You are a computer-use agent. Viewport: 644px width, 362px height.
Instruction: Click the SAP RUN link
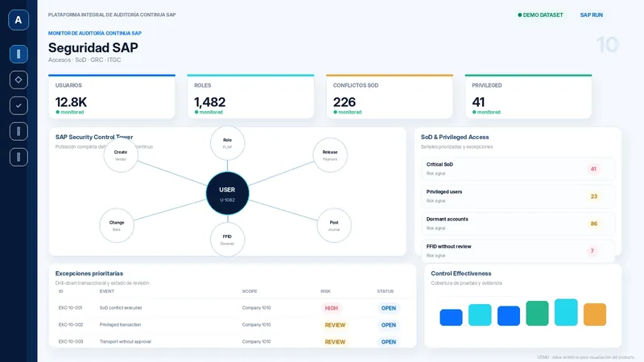(x=592, y=14)
